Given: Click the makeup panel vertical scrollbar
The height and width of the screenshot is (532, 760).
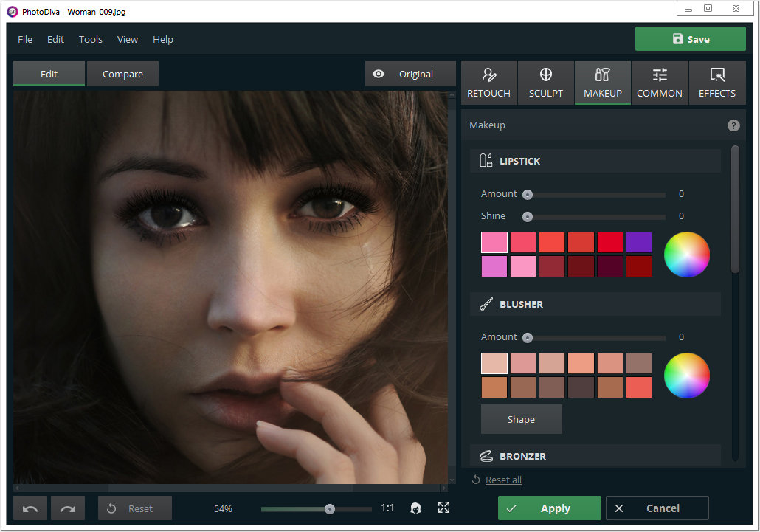Looking at the screenshot, I should [735, 210].
